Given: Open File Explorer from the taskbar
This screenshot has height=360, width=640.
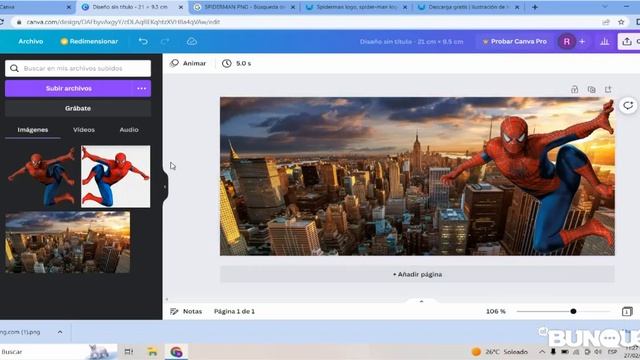Looking at the screenshot, I should point(152,351).
